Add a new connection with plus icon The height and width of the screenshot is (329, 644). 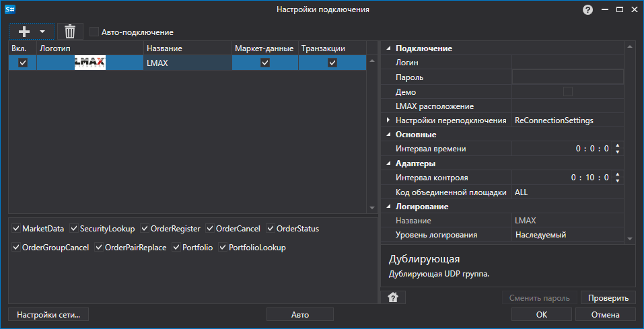point(24,32)
